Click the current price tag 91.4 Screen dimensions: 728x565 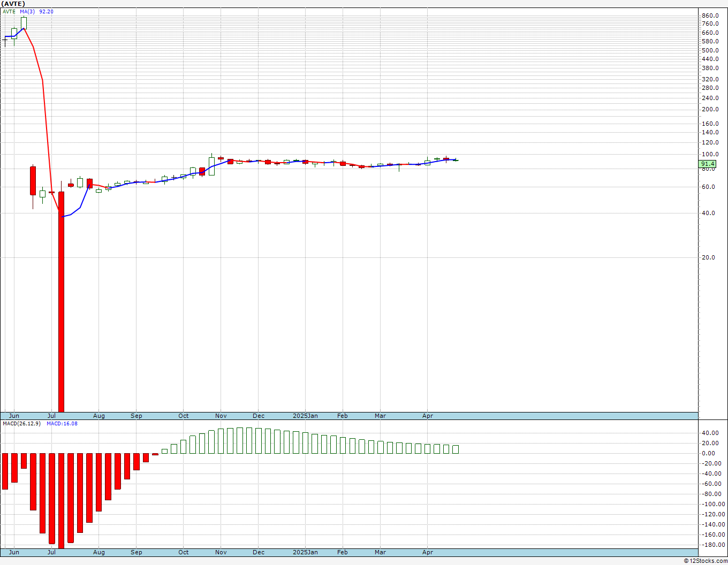707,164
